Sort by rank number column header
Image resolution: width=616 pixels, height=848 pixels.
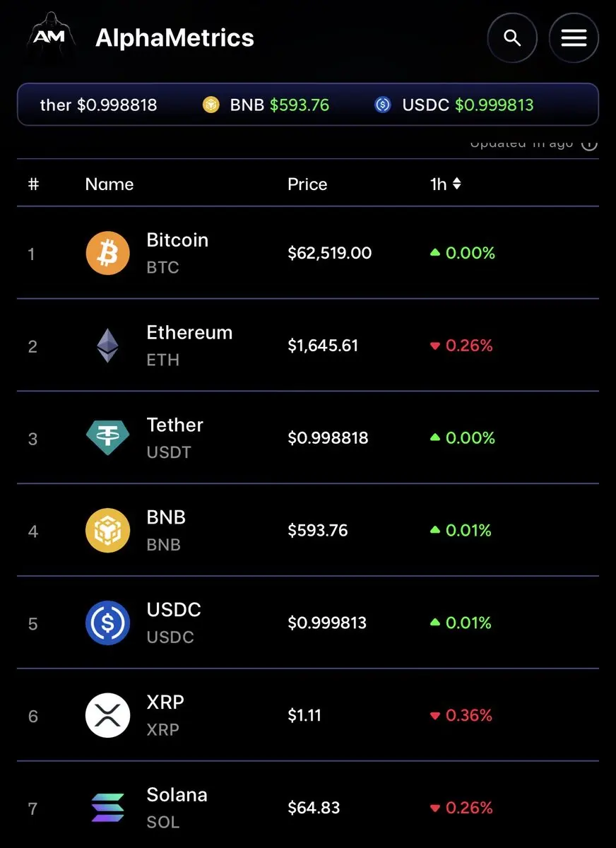click(x=33, y=184)
